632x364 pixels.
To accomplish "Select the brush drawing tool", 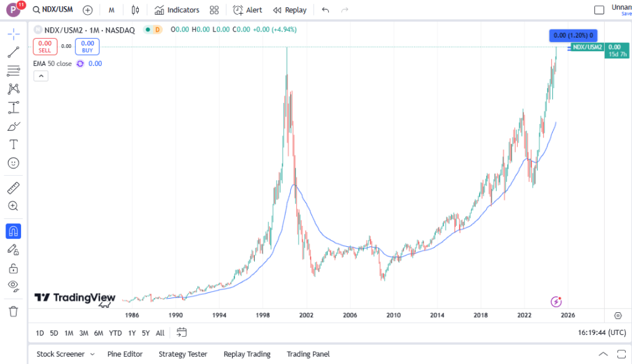I will (14, 126).
